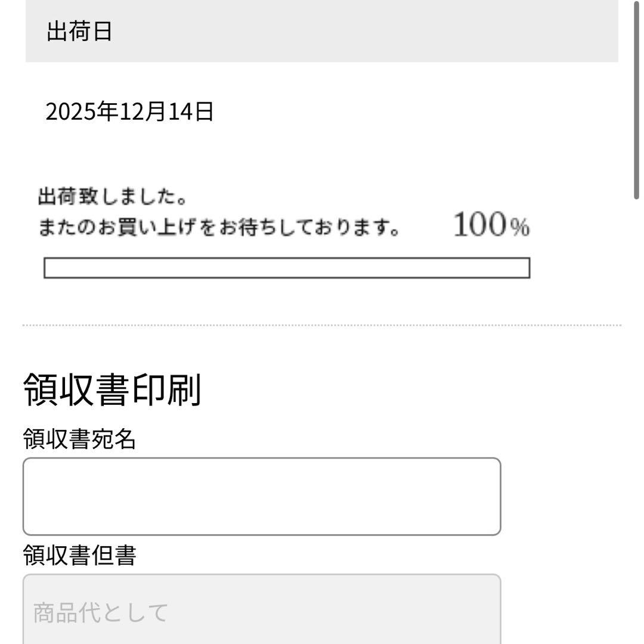Click the far end of the progress bar
The height and width of the screenshot is (644, 644).
click(x=525, y=268)
